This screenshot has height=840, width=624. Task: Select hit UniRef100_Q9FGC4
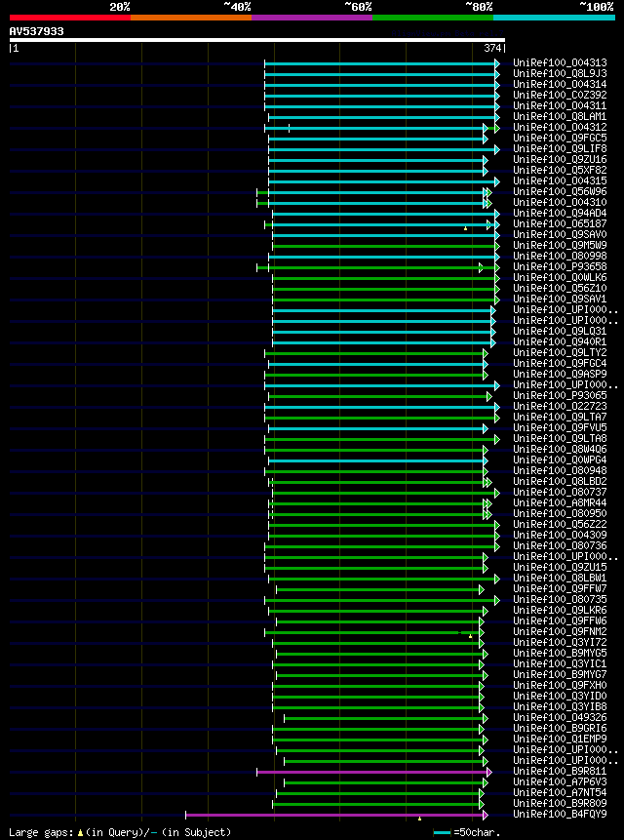560,363
